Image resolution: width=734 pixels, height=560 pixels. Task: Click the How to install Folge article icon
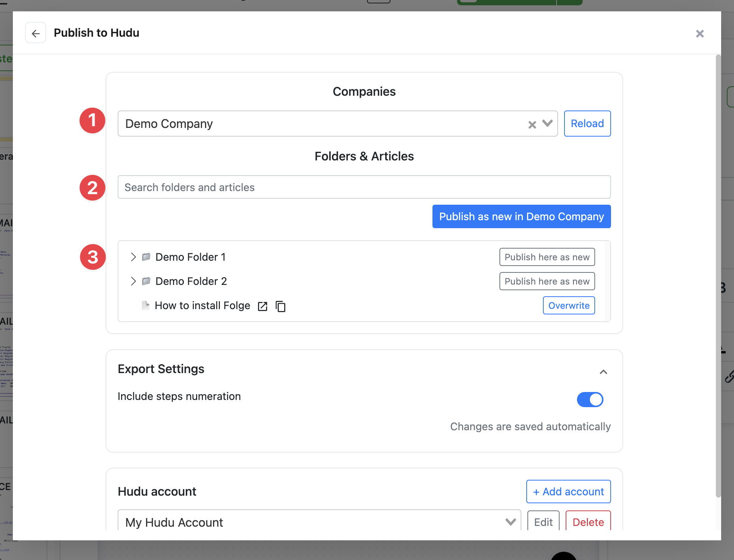(145, 305)
